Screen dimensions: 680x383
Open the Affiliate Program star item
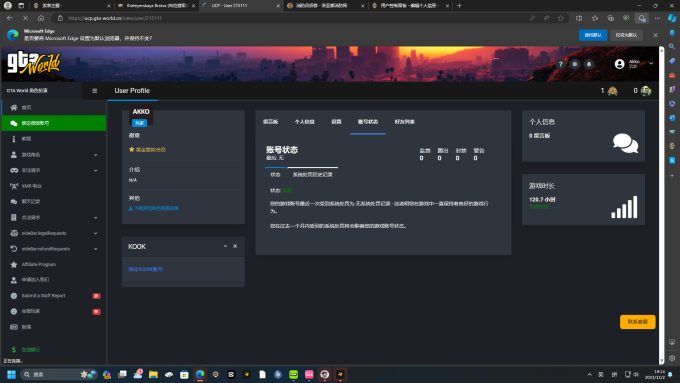click(53, 265)
